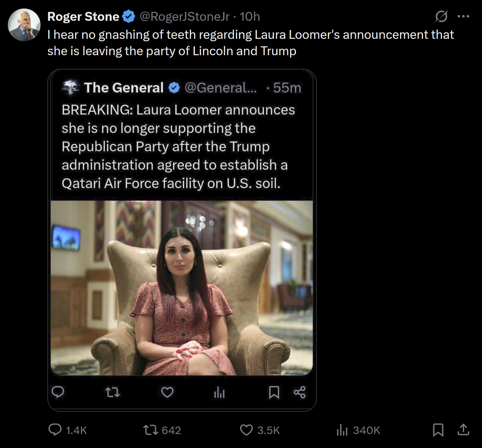Click the share icon inside the quoted screenshot
This screenshot has height=448, width=482.
pos(300,392)
